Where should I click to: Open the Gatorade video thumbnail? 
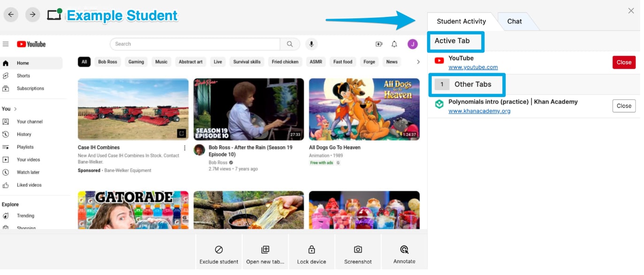[x=133, y=210]
